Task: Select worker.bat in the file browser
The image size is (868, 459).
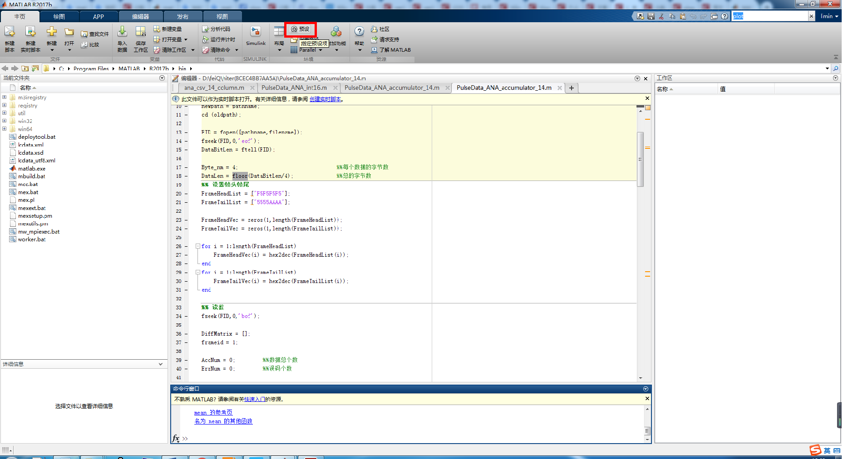Action: 31,239
